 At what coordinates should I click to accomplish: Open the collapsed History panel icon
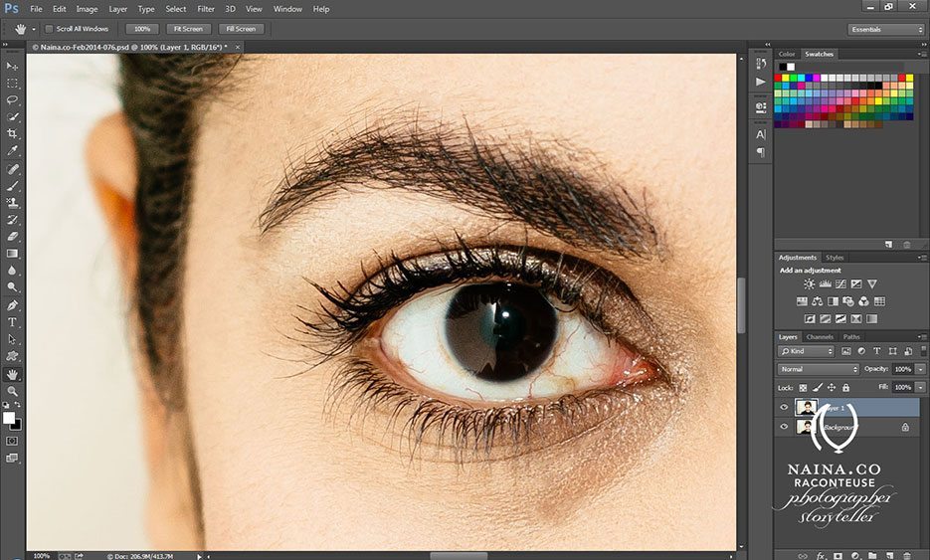click(761, 63)
